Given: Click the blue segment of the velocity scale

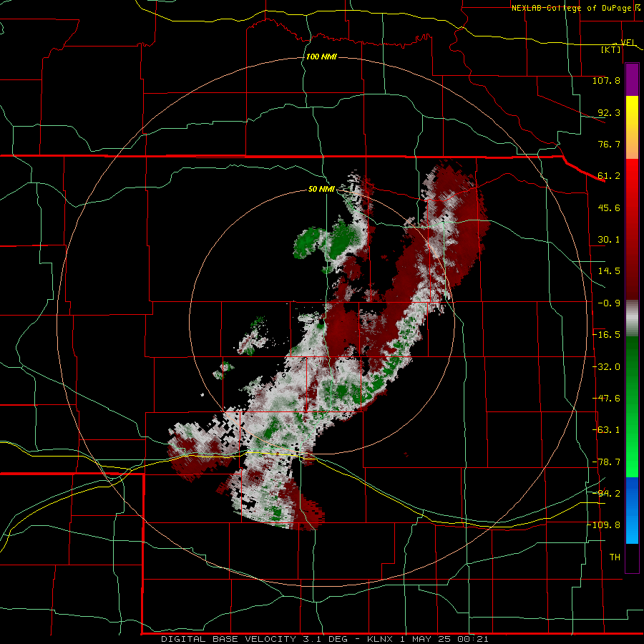Looking at the screenshot, I should tap(632, 510).
